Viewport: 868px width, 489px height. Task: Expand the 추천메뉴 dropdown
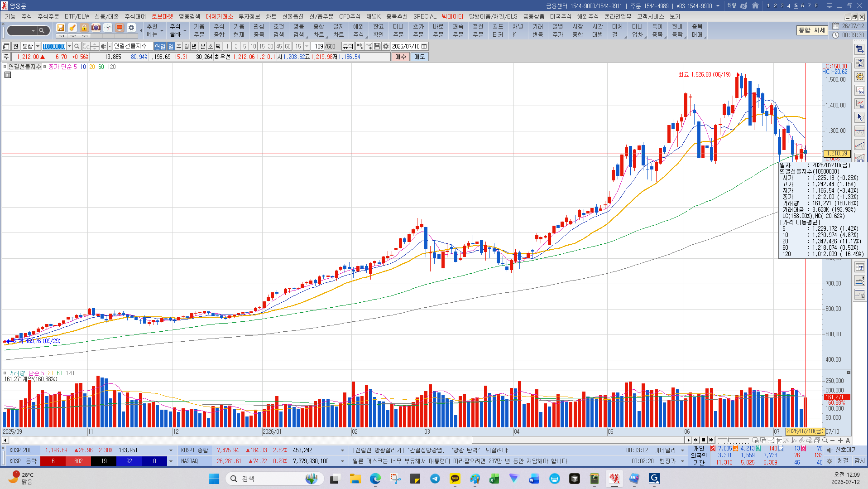point(162,32)
